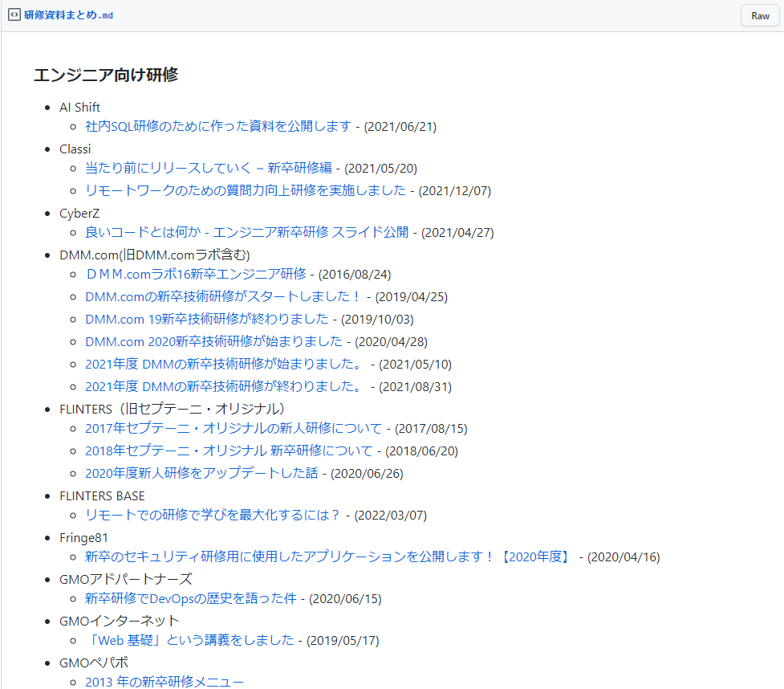Viewport: 784px width, 689px height.
Task: Click FLINTERS（旧セプテーニ・オリジナル）text
Action: pyautogui.click(x=172, y=410)
